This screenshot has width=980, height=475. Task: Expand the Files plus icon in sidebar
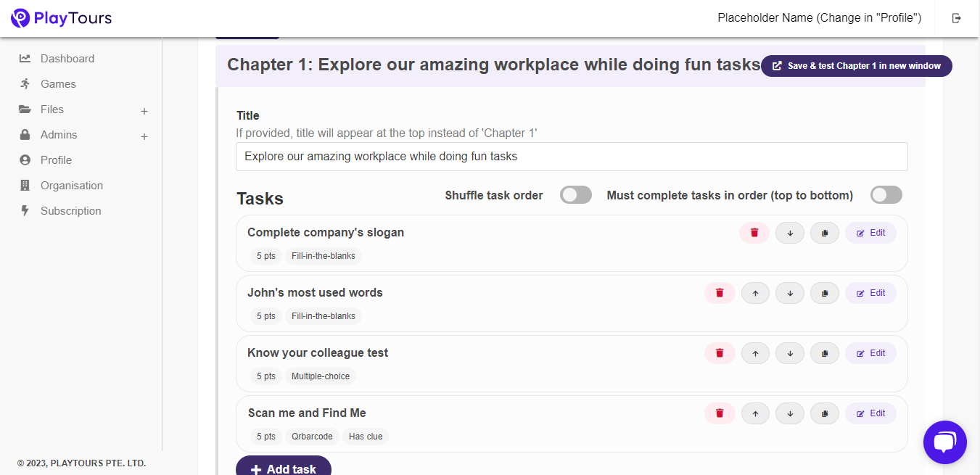pos(144,111)
